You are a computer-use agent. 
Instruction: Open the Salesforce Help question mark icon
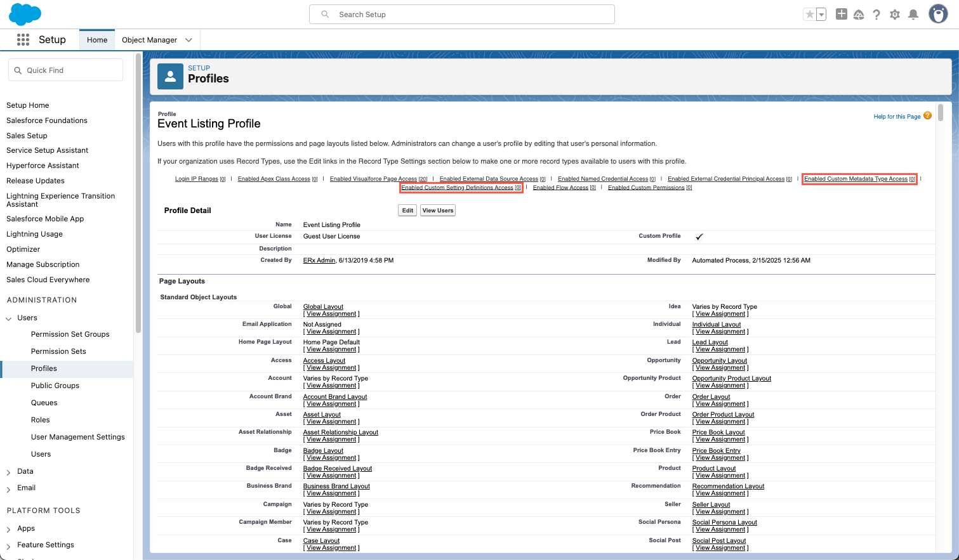[876, 15]
